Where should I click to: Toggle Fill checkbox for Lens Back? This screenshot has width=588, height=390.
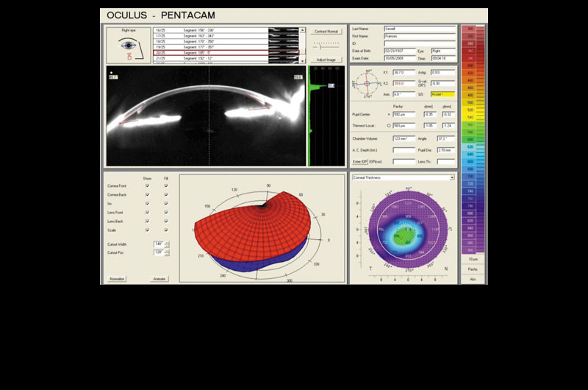tap(166, 221)
